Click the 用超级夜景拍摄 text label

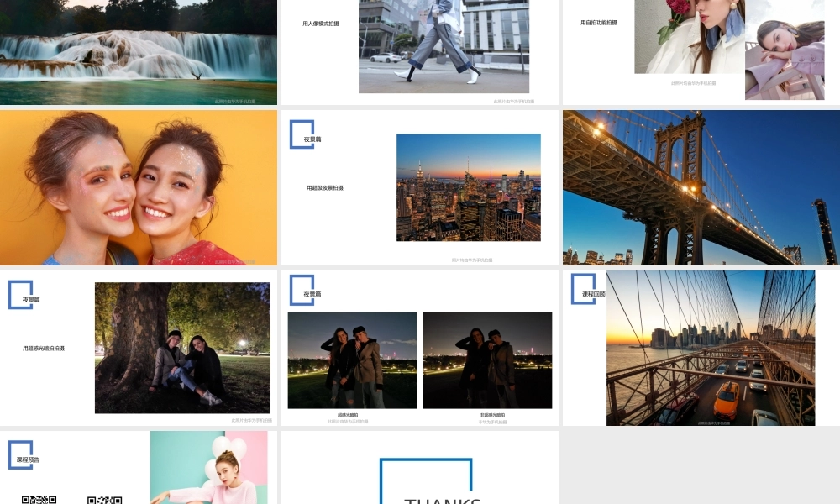[x=325, y=188]
